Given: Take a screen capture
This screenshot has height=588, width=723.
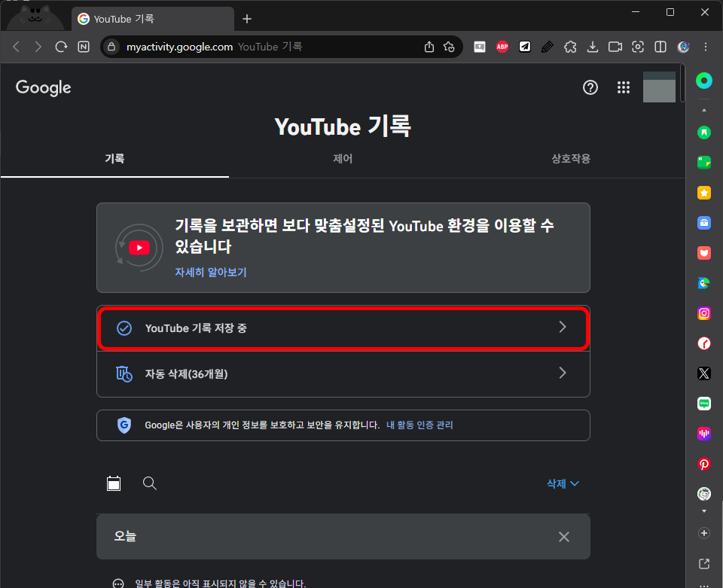Looking at the screenshot, I should pos(638,47).
